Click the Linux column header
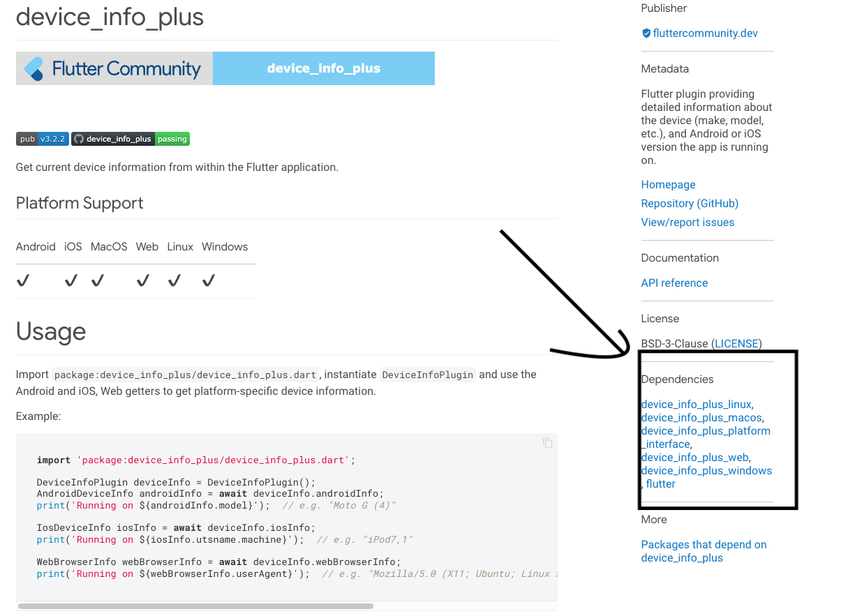 (x=180, y=246)
